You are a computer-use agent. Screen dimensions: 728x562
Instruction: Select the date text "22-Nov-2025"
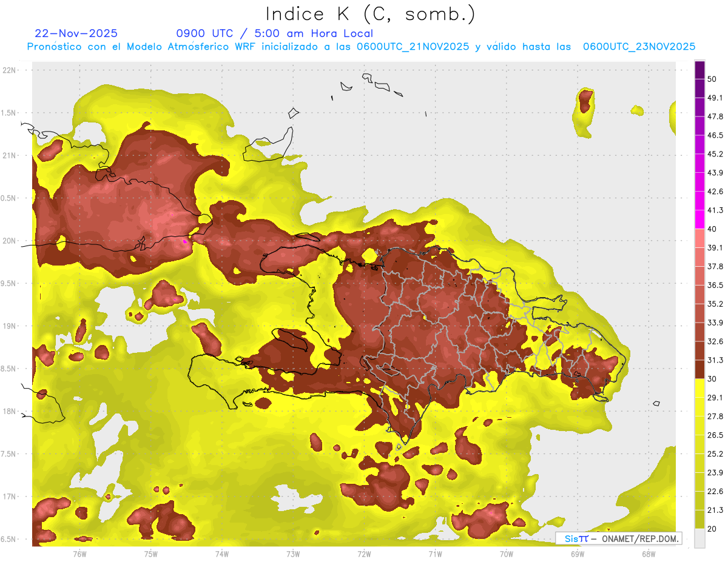point(76,33)
